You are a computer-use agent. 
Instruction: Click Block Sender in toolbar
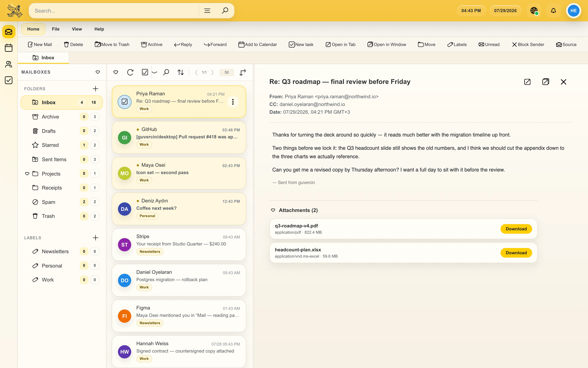pyautogui.click(x=528, y=45)
